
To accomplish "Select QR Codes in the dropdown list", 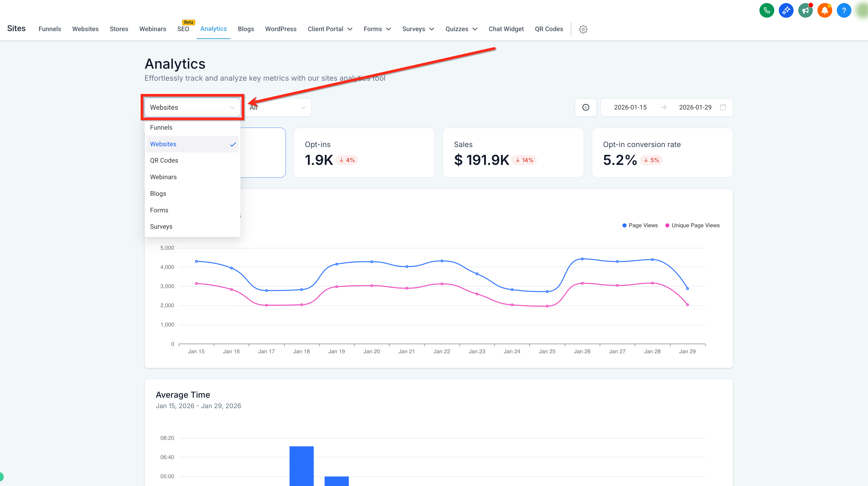I will coord(192,161).
